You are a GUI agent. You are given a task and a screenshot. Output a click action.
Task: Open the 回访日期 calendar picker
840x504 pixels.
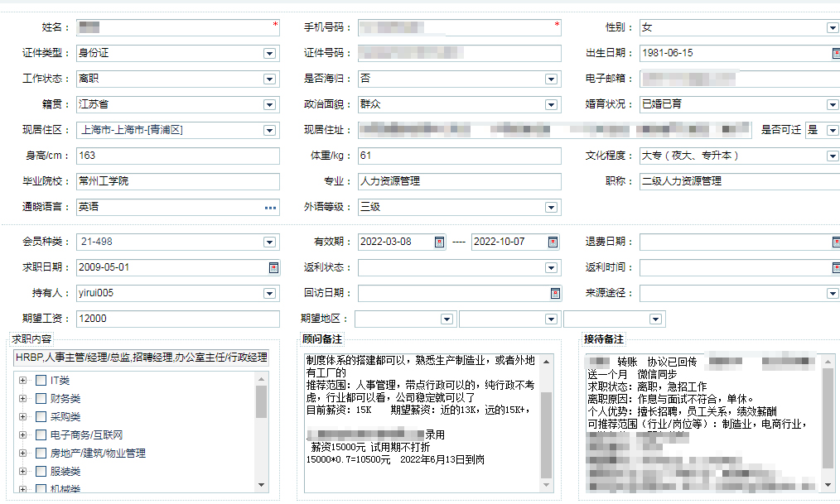tap(555, 294)
